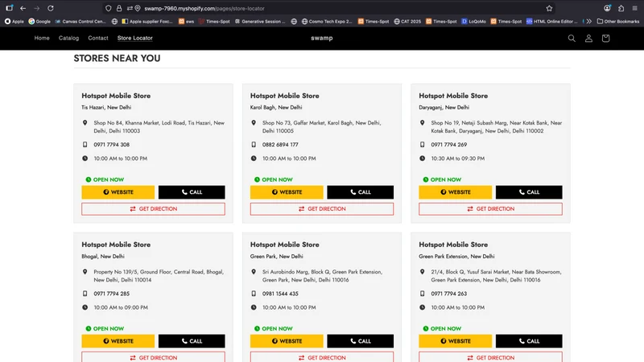Image resolution: width=644 pixels, height=362 pixels.
Task: Call the Karol Bagh store
Action: tap(360, 192)
